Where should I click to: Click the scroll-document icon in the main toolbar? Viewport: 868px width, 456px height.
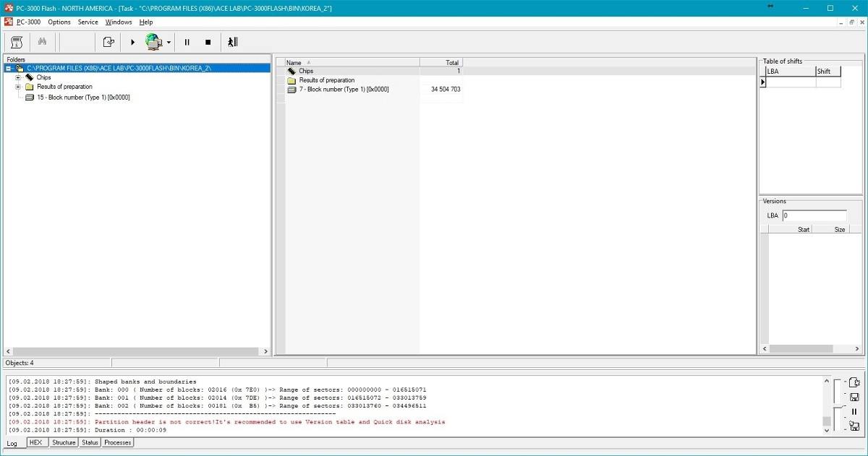[16, 42]
